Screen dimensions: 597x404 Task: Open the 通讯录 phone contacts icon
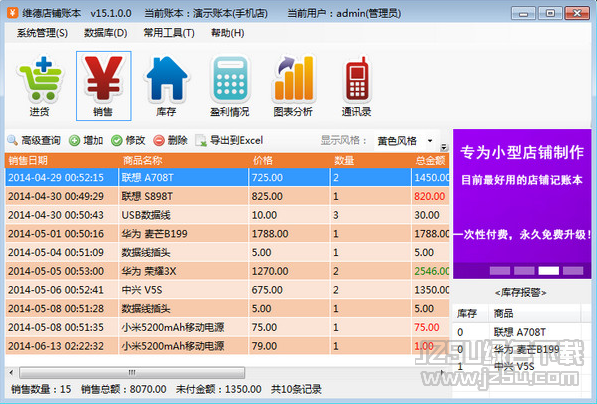coord(356,86)
